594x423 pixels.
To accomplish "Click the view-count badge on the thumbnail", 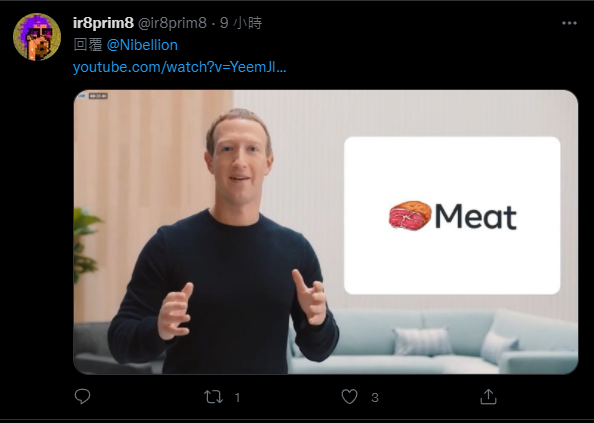I will click(x=98, y=96).
